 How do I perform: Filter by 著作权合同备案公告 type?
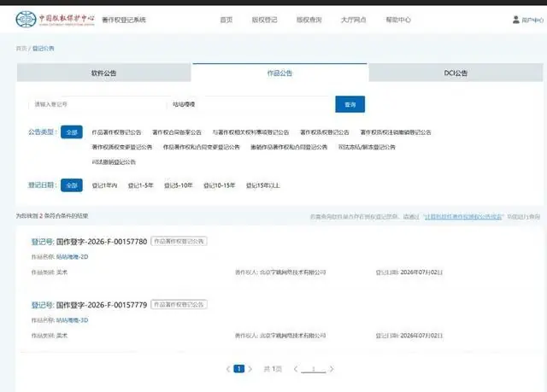click(x=177, y=132)
